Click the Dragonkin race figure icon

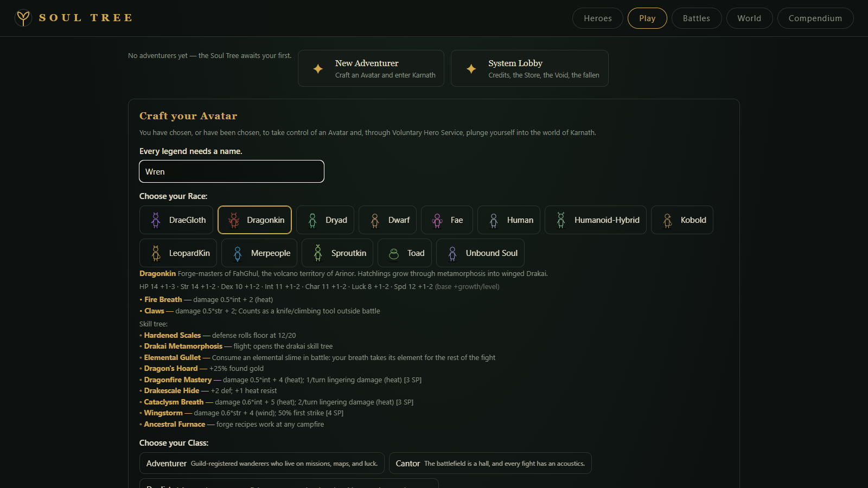pos(234,220)
